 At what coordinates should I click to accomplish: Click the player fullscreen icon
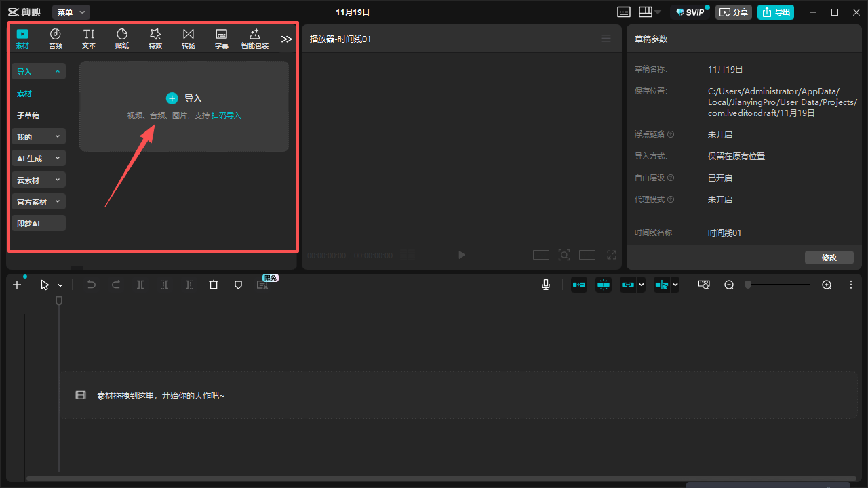tap(612, 255)
